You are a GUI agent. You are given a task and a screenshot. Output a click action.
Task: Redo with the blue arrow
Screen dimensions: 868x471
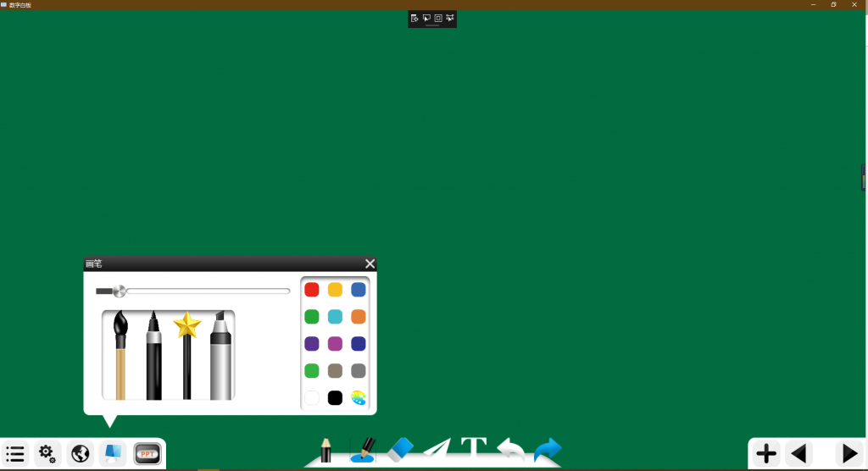548,449
